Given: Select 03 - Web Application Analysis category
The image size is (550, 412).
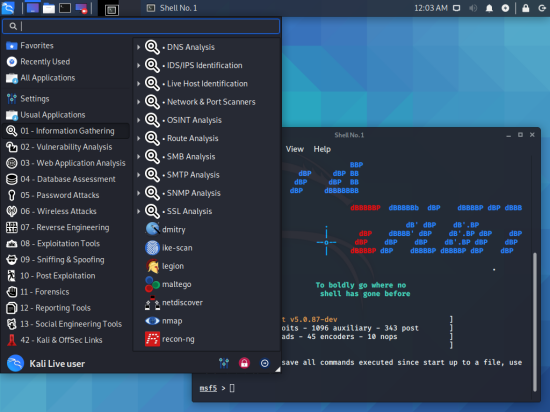Looking at the screenshot, I should tap(66, 163).
